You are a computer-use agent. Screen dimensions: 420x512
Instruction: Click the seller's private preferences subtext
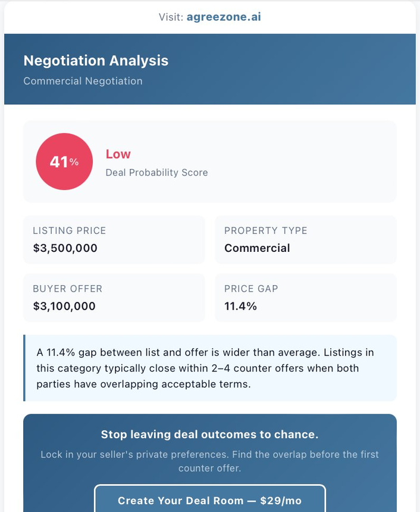(209, 461)
